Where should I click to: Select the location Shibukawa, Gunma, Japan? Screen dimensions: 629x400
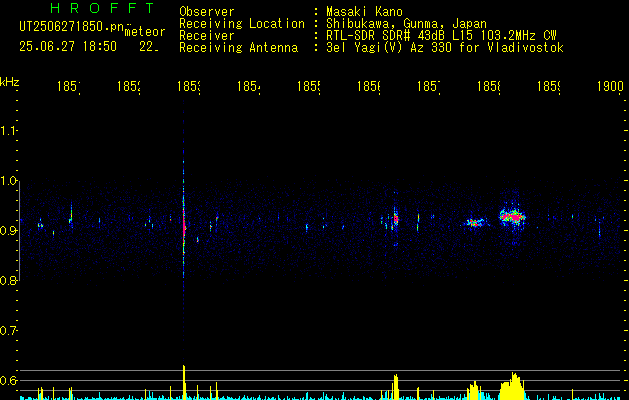pos(406,24)
